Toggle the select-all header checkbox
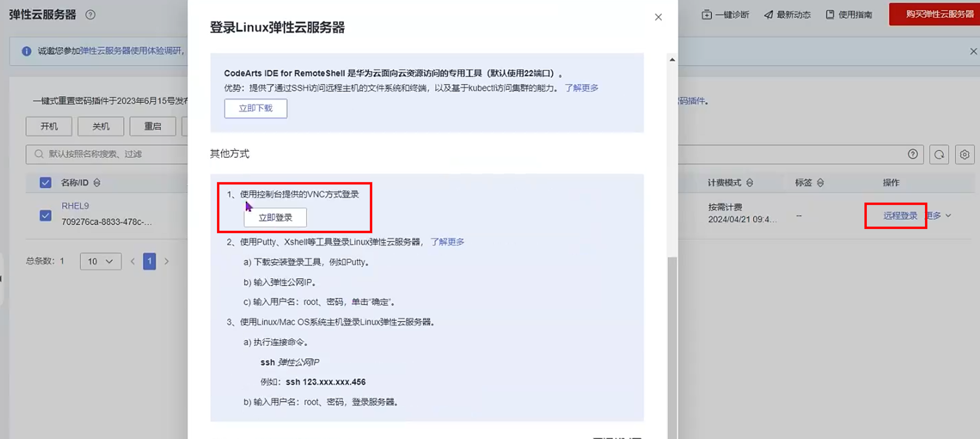This screenshot has width=980, height=439. (46, 183)
